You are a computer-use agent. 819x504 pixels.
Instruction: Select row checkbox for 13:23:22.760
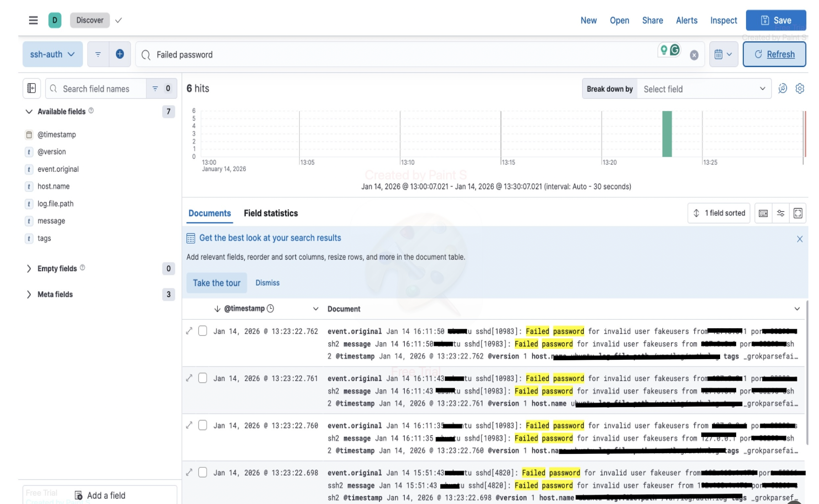click(203, 425)
